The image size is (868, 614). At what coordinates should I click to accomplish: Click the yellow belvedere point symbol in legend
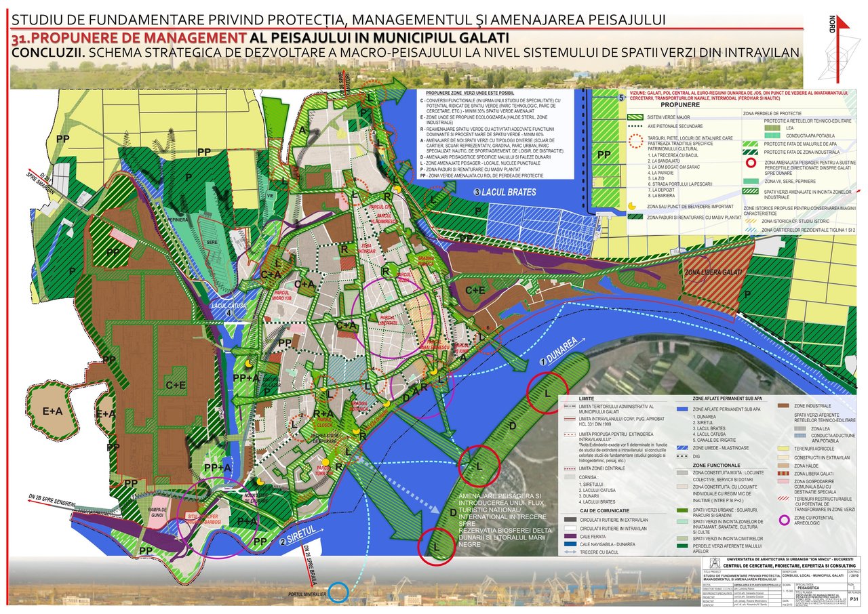632,206
